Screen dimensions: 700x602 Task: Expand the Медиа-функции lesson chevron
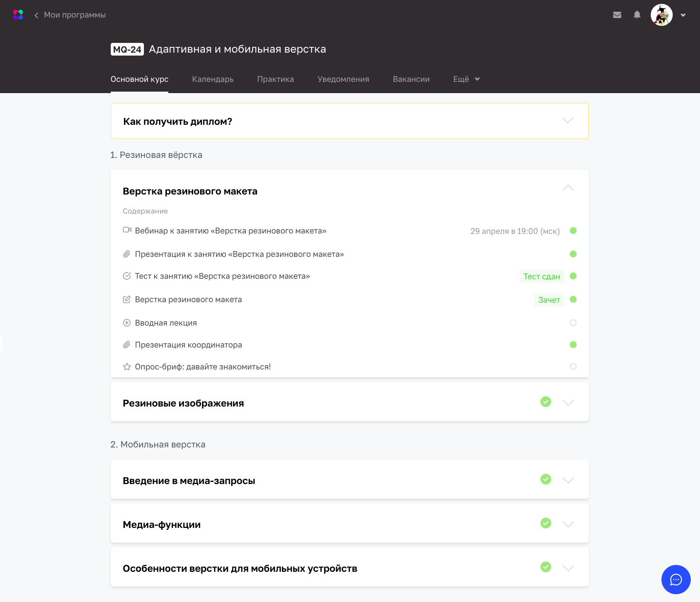(568, 524)
